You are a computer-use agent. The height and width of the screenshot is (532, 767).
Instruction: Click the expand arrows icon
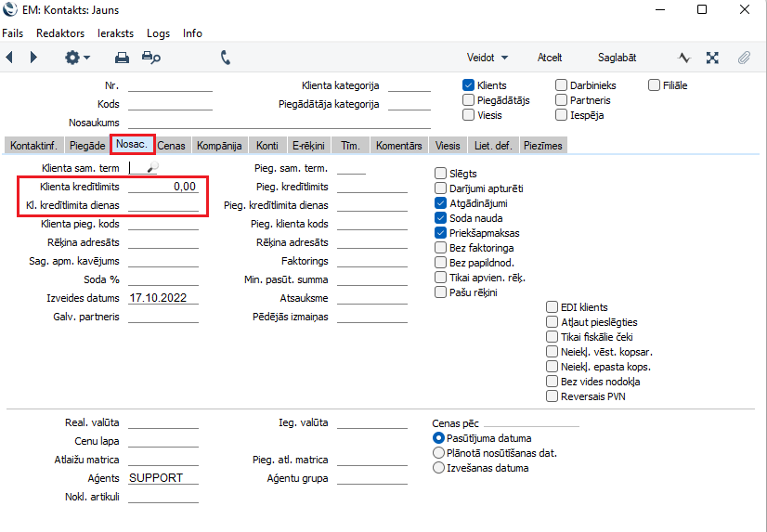coord(712,58)
